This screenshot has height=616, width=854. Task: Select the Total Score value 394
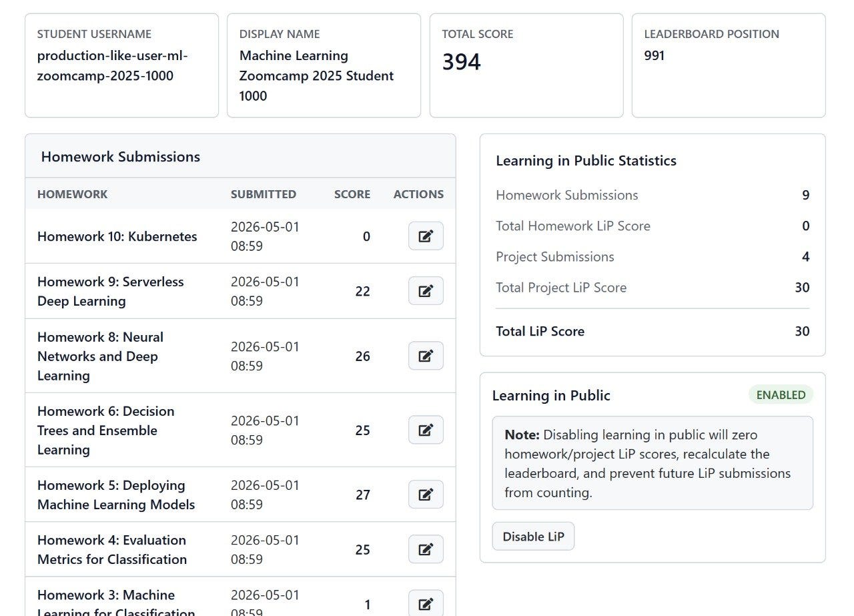(x=461, y=62)
